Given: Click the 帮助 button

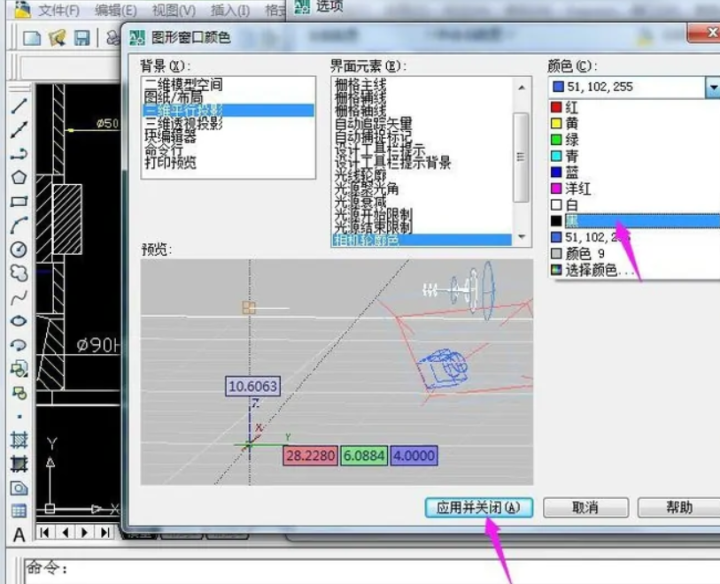Looking at the screenshot, I should 679,508.
